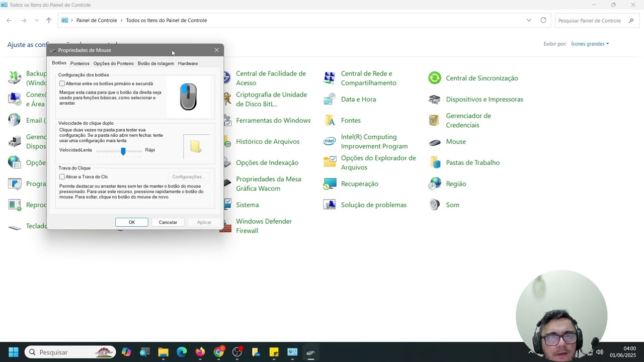
Task: Switch to Botão de rolagem tab
Action: (x=156, y=63)
